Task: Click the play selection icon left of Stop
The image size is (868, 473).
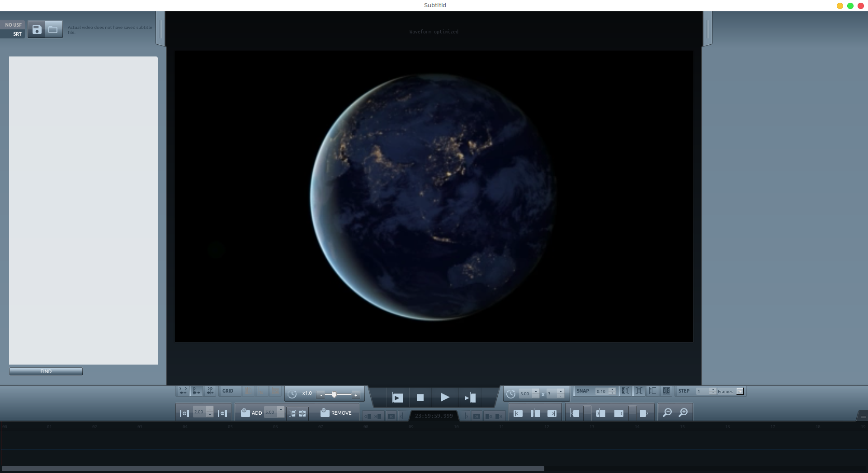Action: (x=397, y=398)
